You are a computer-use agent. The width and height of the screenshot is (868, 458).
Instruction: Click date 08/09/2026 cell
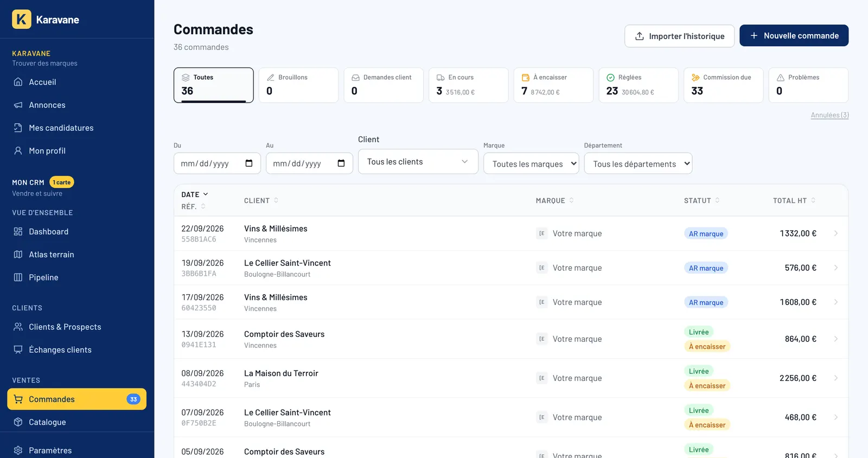click(202, 373)
